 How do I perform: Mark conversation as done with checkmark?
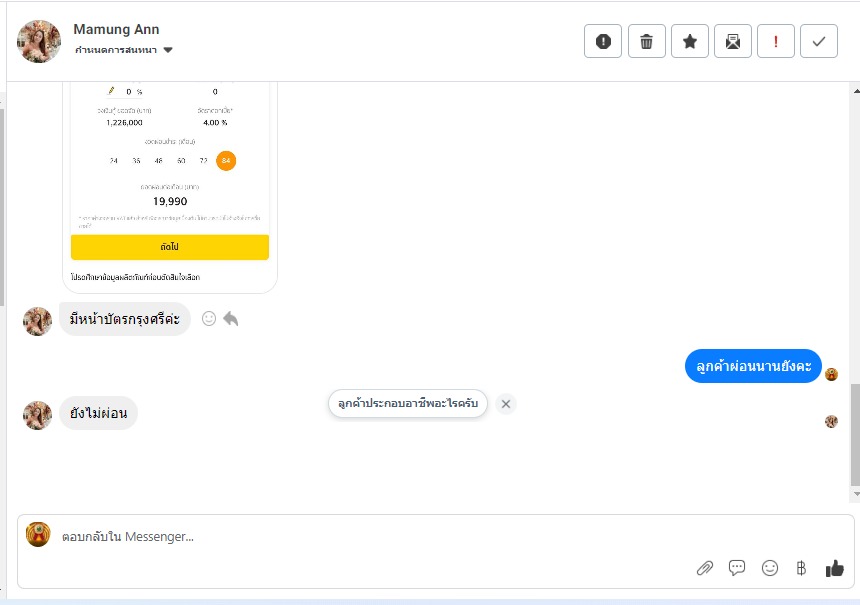(x=819, y=41)
